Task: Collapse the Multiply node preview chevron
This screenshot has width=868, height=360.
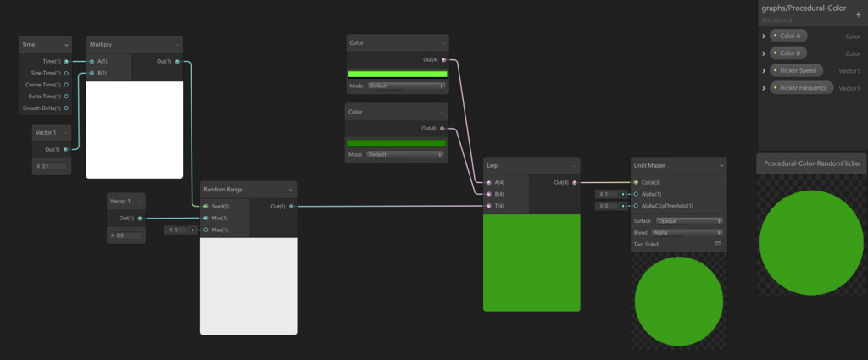Action: click(177, 44)
